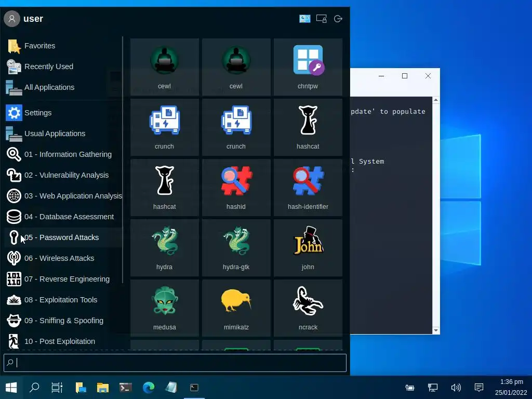Select 03 - Web Application Analysis
Viewport: 532px width, 399px height.
point(63,196)
